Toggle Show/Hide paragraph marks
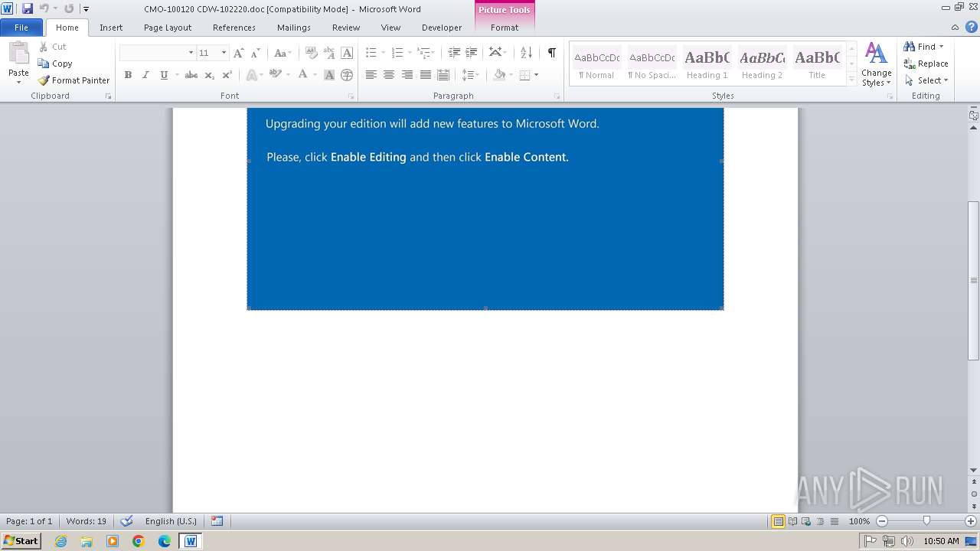 (x=551, y=53)
